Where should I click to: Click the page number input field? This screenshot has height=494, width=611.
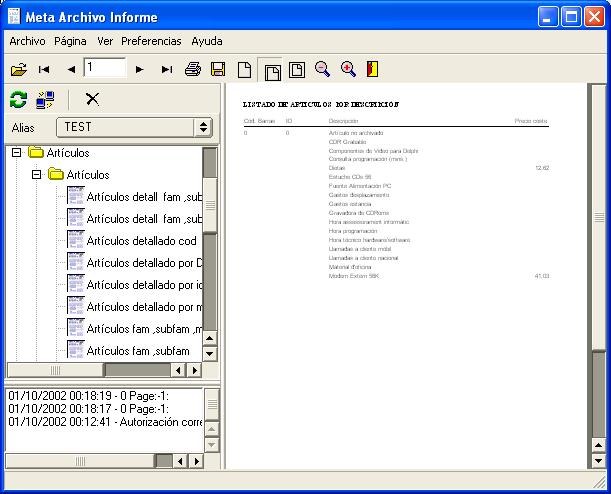tap(104, 68)
